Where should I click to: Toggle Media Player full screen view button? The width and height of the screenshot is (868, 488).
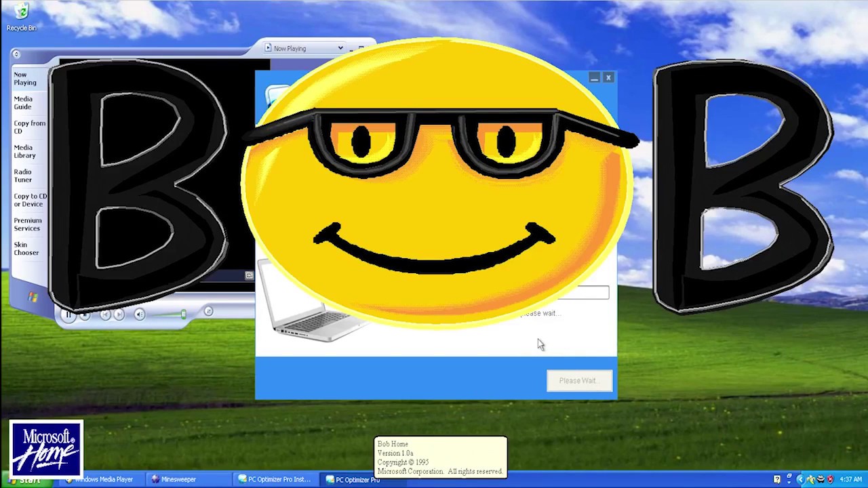249,275
